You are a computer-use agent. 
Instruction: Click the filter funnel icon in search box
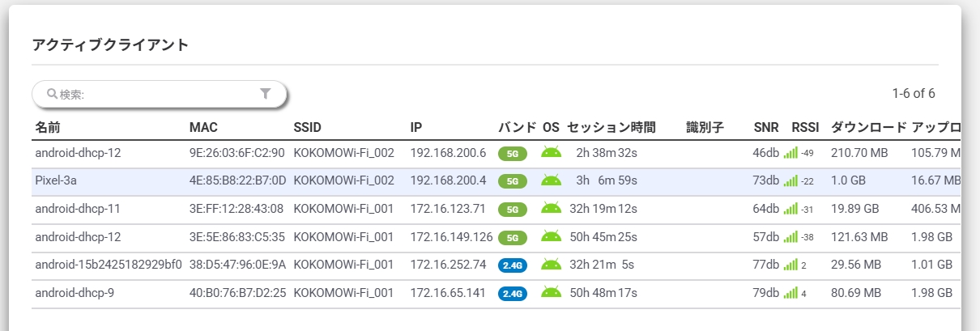(265, 94)
